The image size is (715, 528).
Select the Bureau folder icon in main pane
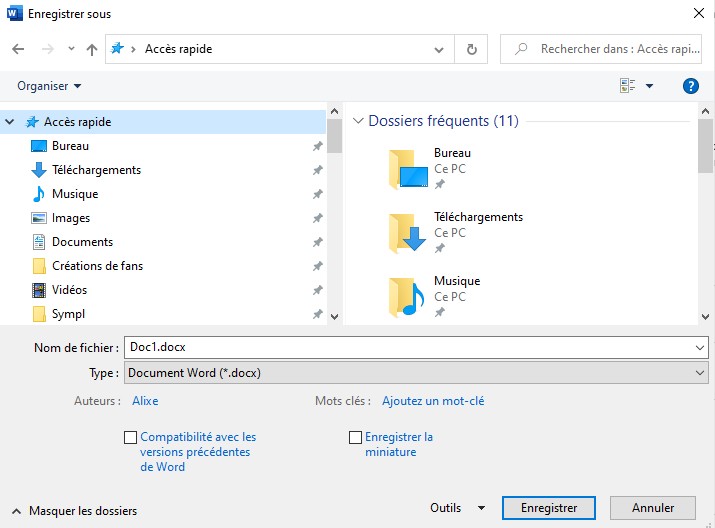click(407, 169)
